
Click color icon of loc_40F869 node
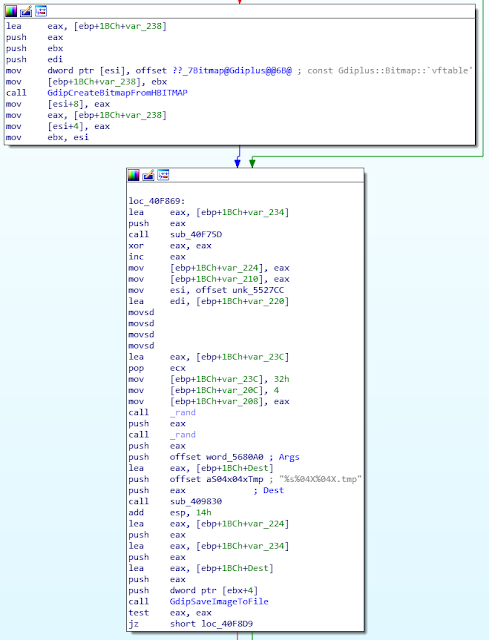coord(133,175)
